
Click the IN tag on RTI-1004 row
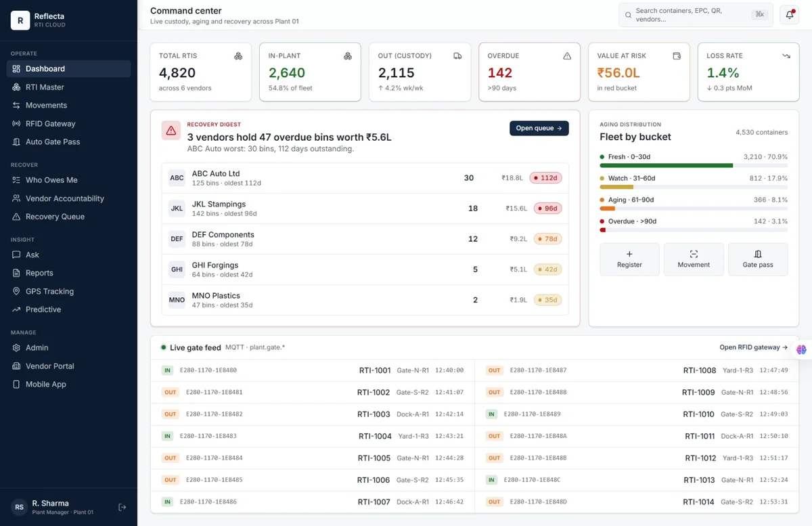pos(167,437)
